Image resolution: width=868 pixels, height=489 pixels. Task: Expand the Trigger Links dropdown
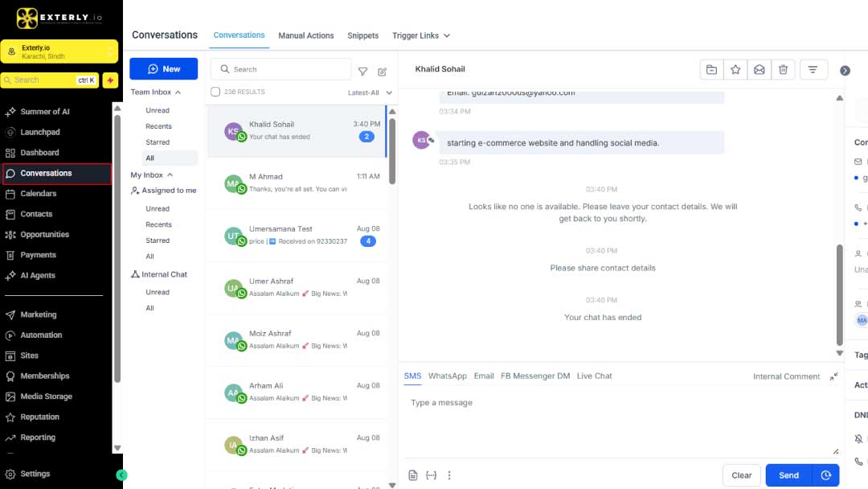(x=421, y=35)
